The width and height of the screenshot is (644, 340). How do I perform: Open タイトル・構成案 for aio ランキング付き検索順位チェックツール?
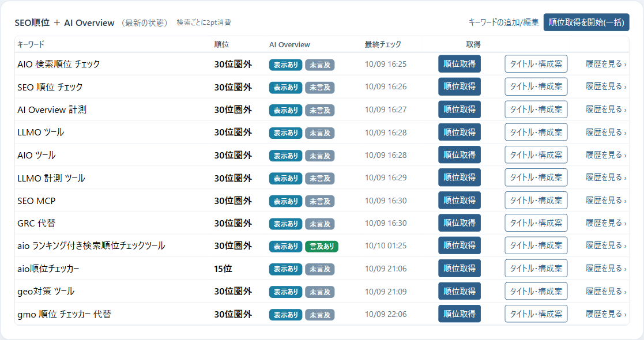[536, 245]
